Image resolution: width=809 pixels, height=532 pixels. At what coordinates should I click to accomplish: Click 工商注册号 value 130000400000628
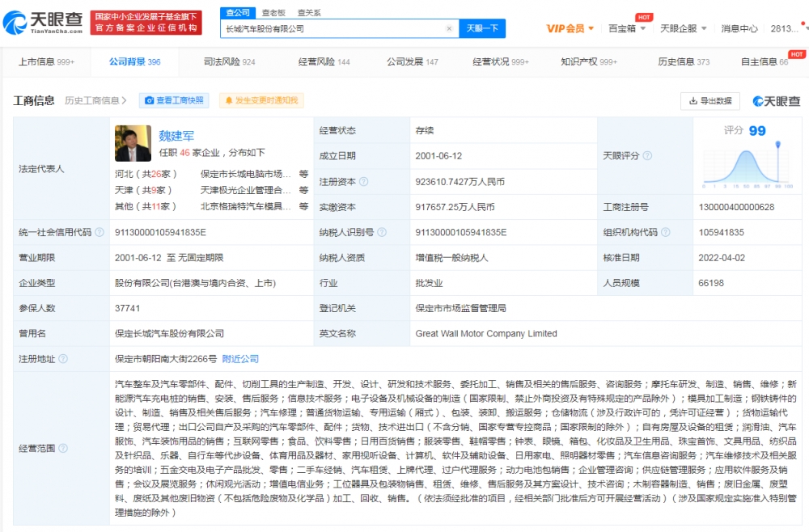pyautogui.click(x=737, y=207)
